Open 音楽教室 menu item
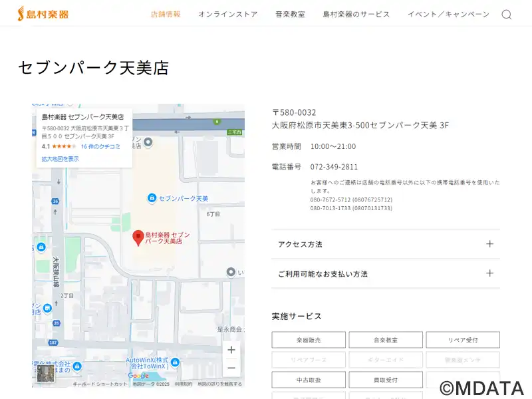The height and width of the screenshot is (399, 532). pyautogui.click(x=290, y=14)
